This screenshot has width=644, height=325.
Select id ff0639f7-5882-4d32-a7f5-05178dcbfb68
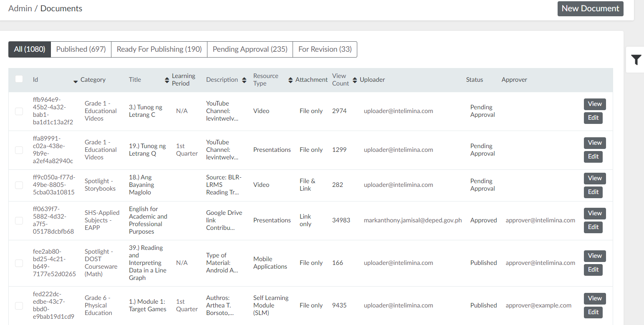coord(53,220)
